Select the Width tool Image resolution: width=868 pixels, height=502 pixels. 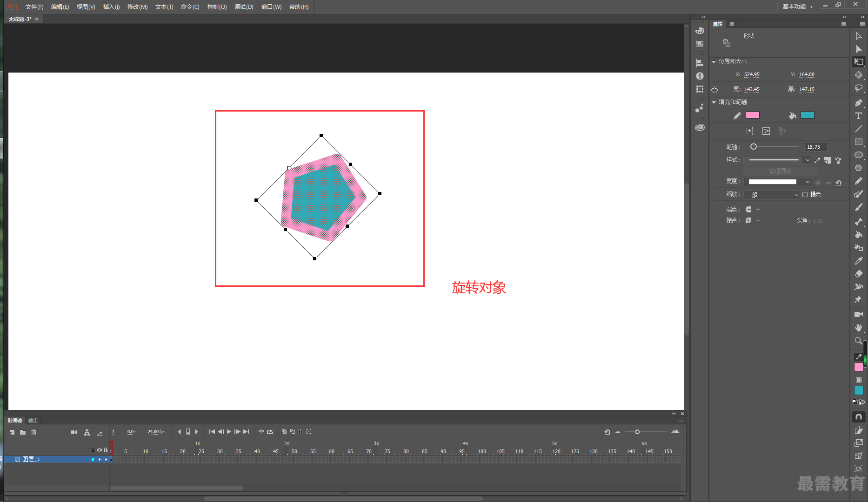coord(859,287)
